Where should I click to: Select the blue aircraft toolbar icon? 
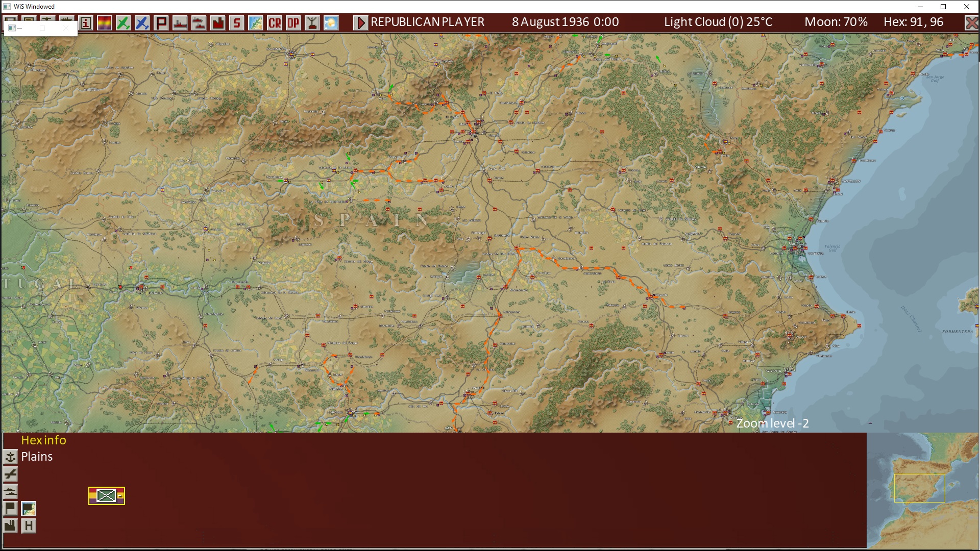142,23
